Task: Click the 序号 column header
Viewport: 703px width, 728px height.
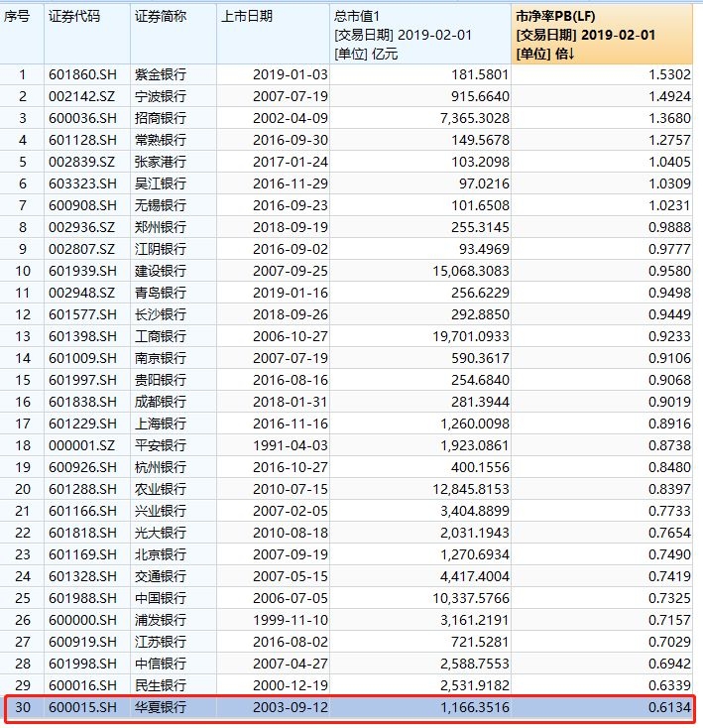Action: click(x=22, y=35)
